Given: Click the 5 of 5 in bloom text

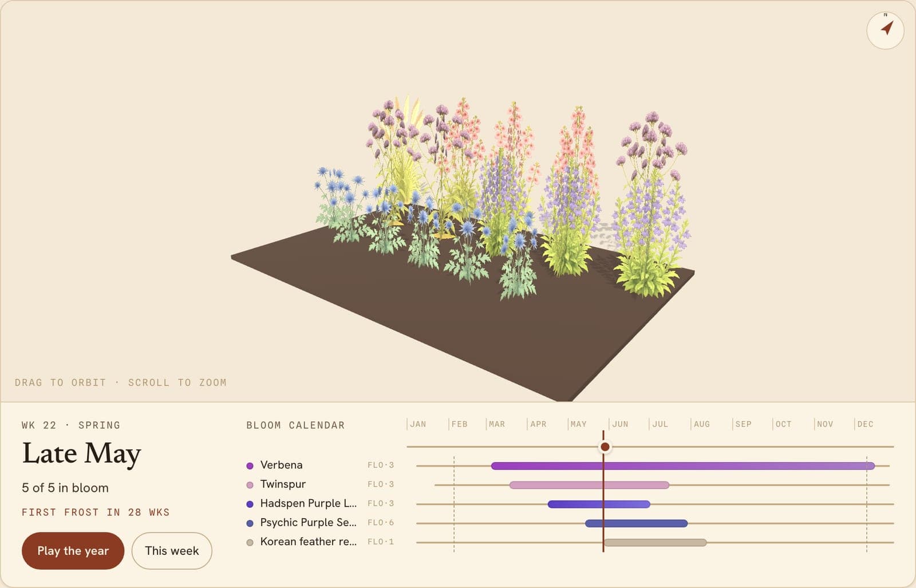Looking at the screenshot, I should 65,488.
